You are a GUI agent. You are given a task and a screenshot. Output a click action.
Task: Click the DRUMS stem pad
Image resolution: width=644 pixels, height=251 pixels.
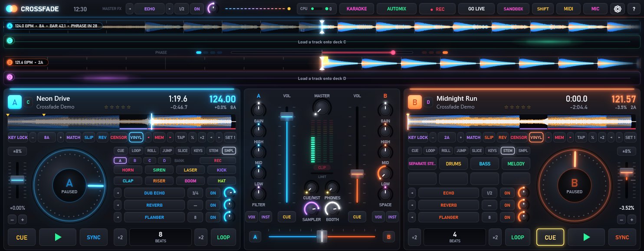click(454, 164)
